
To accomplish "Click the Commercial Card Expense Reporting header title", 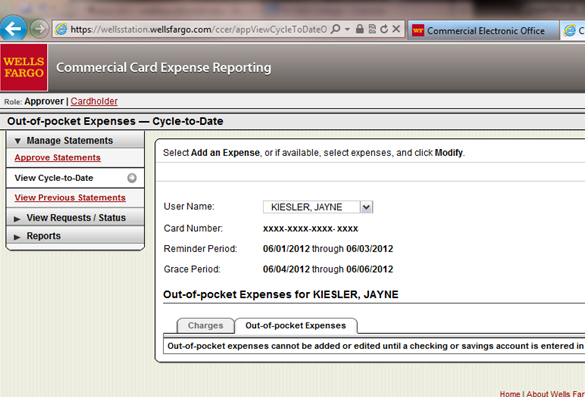I will 164,67.
